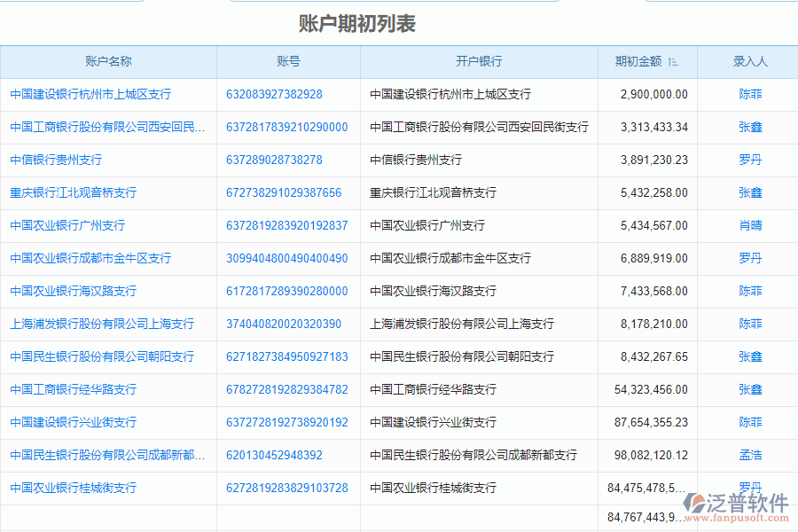798x532 pixels.
Task: Click the 54,323,456.00 amount cell
Action: (x=651, y=389)
